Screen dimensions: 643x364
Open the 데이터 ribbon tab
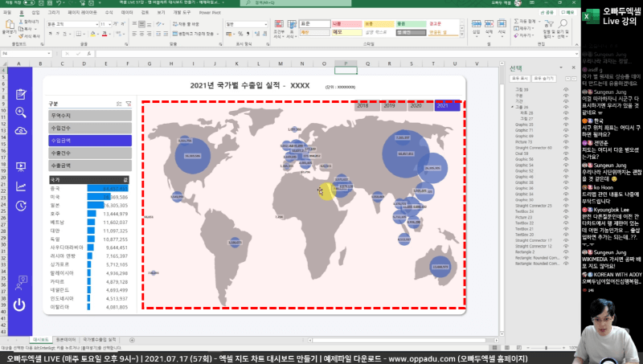pyautogui.click(x=127, y=13)
